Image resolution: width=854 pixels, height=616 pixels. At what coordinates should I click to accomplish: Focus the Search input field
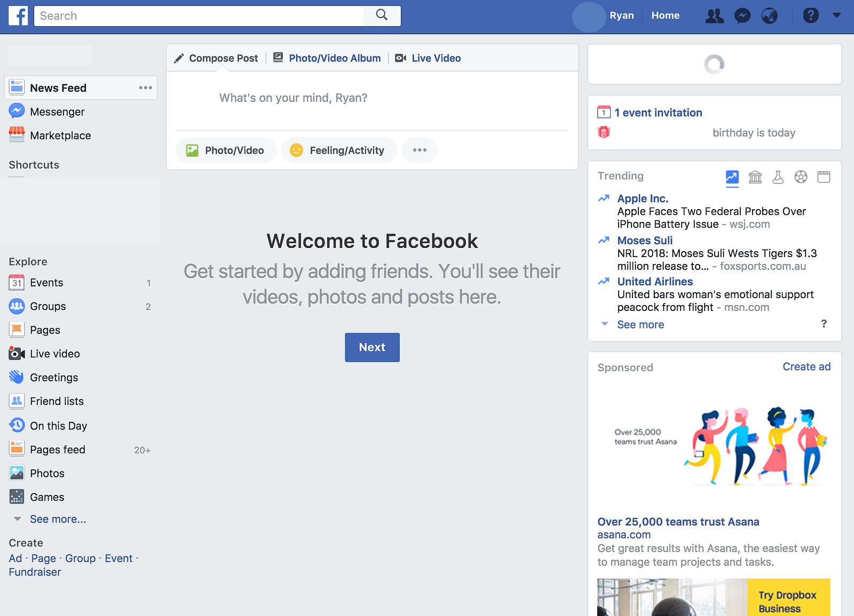199,16
